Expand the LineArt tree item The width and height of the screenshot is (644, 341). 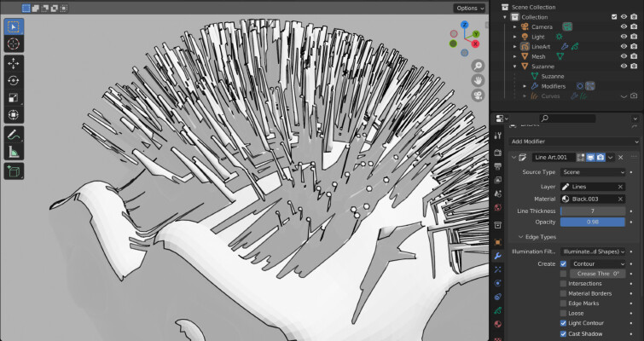pos(515,46)
